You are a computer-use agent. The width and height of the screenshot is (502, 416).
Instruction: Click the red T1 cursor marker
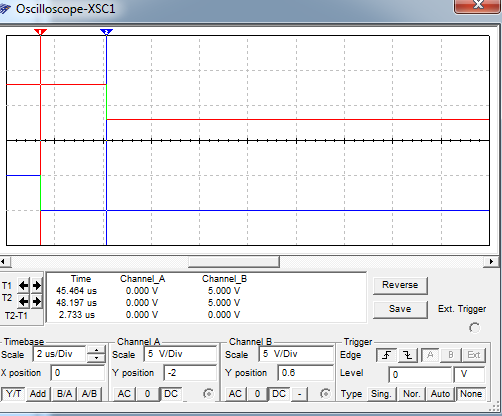coord(40,32)
